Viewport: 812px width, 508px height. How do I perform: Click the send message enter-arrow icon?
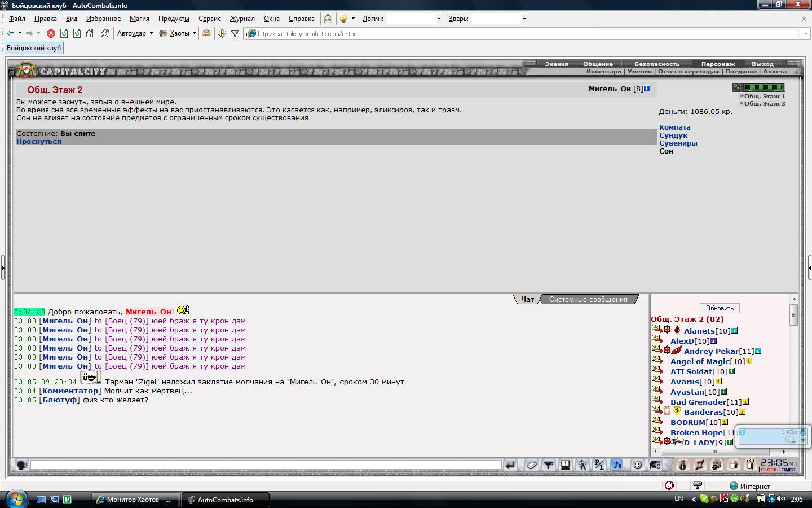(x=510, y=465)
